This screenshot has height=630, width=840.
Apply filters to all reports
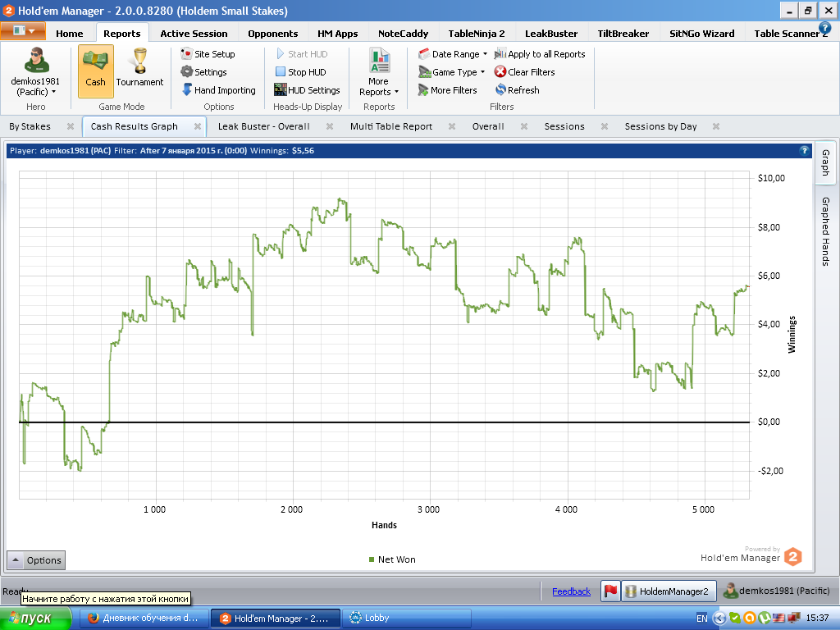[x=540, y=54]
